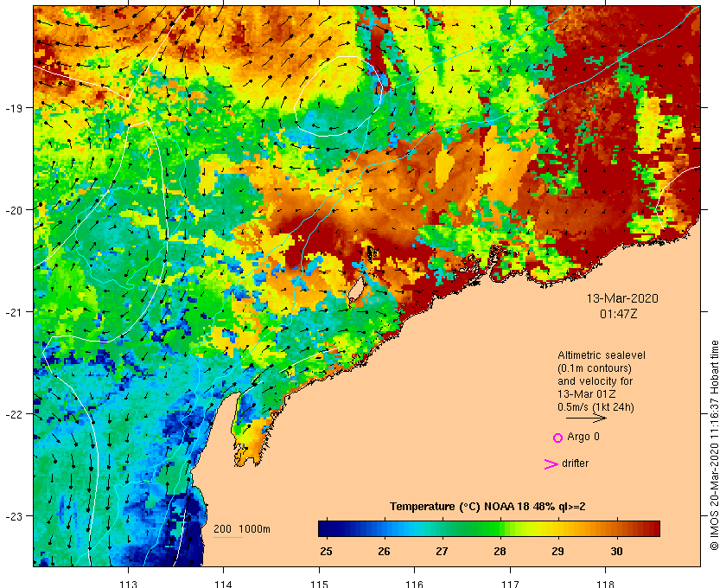Click the latitude axis label -20
The width and height of the screenshot is (726, 588).
(x=14, y=210)
